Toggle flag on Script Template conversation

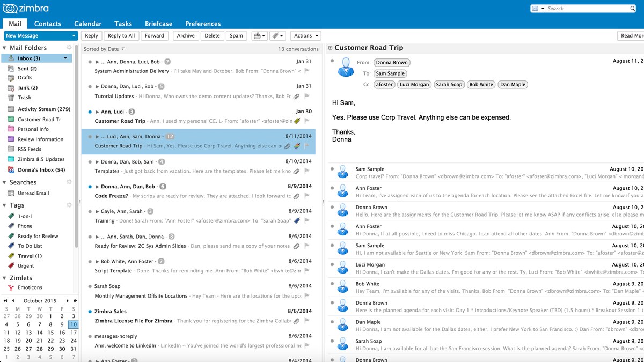coord(307,271)
